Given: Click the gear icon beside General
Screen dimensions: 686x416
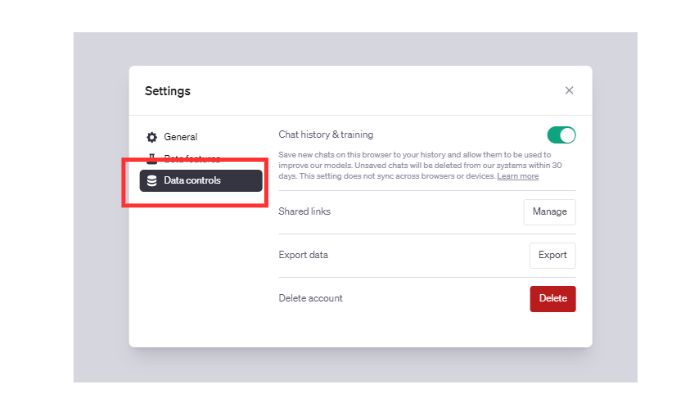Looking at the screenshot, I should (152, 137).
